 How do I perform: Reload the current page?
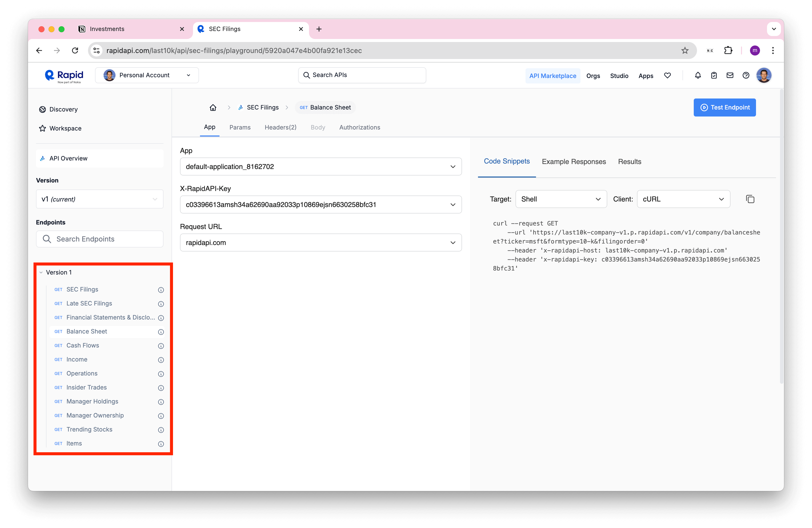pyautogui.click(x=75, y=50)
